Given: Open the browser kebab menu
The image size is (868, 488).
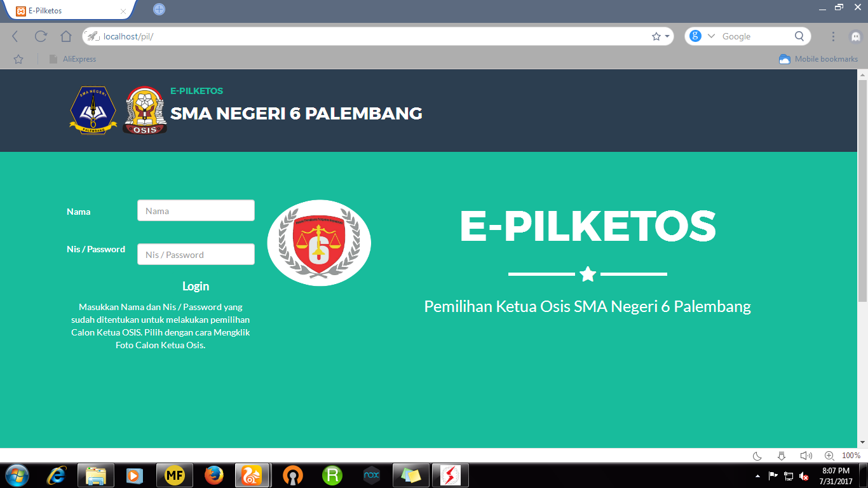Looking at the screenshot, I should tap(833, 36).
